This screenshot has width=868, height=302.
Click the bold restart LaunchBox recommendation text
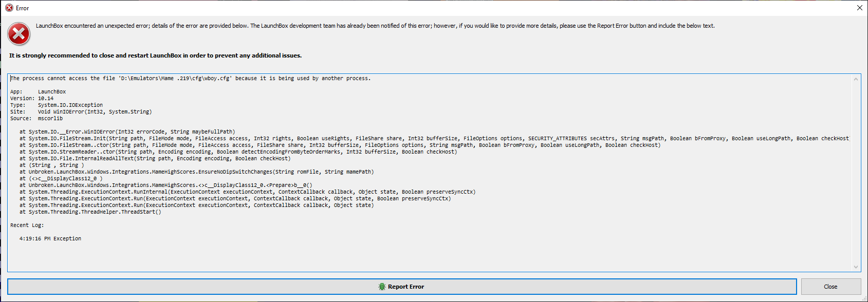coord(155,55)
